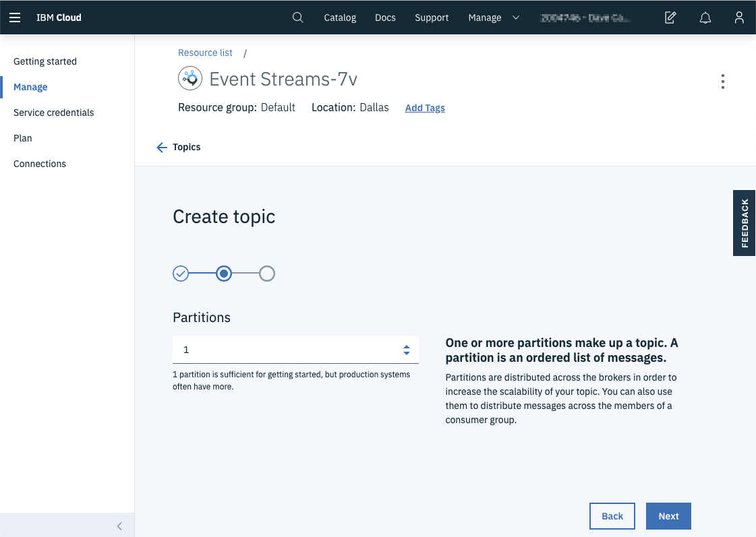Increase partitions with the up arrow

click(x=407, y=346)
